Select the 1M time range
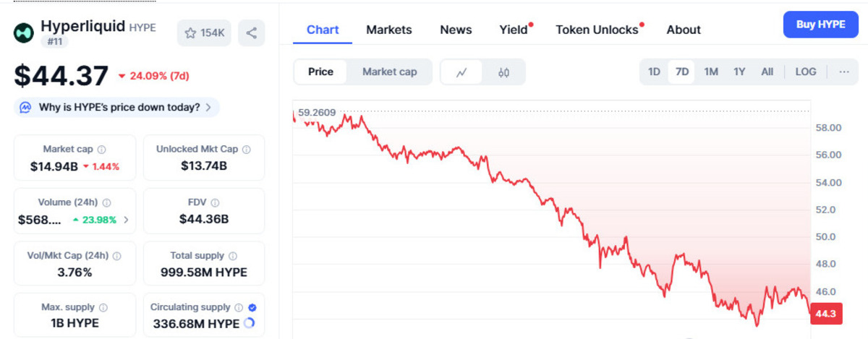 [x=711, y=72]
